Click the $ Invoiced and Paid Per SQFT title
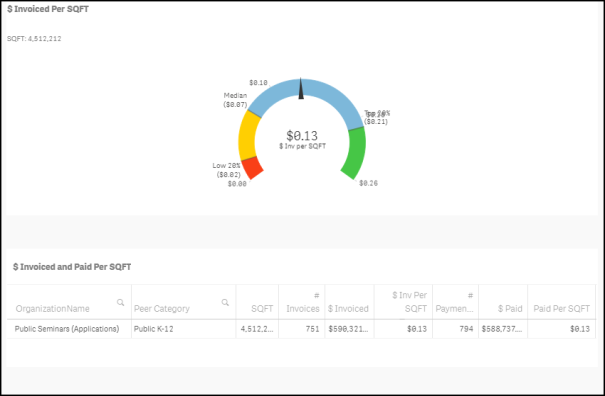 point(72,267)
